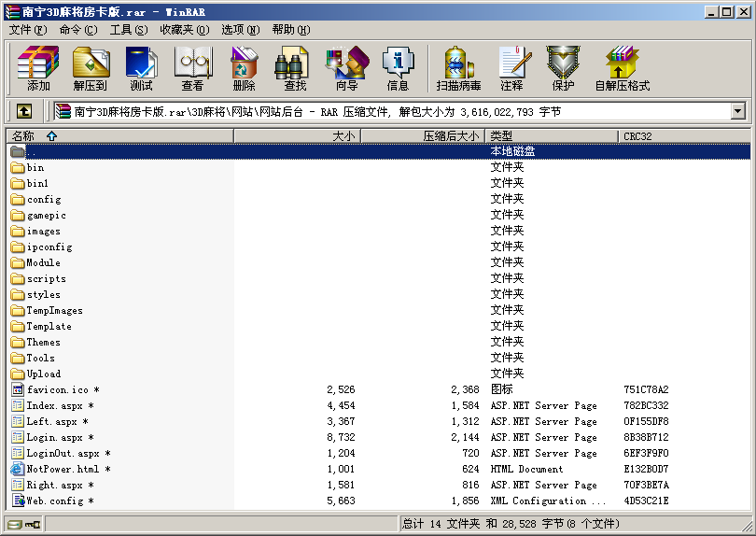Viewport: 756px width, 536px height.
Task: Open the View (查看) toolbar tool
Action: pos(192,68)
